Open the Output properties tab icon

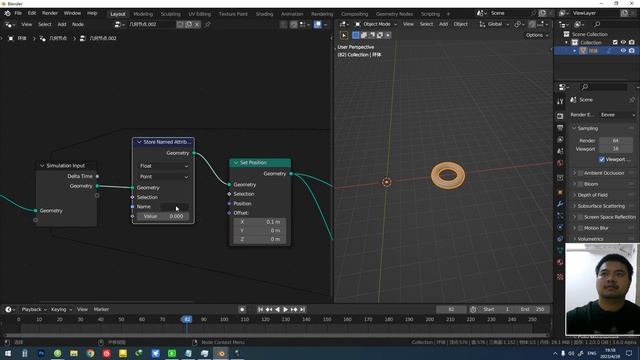560,128
